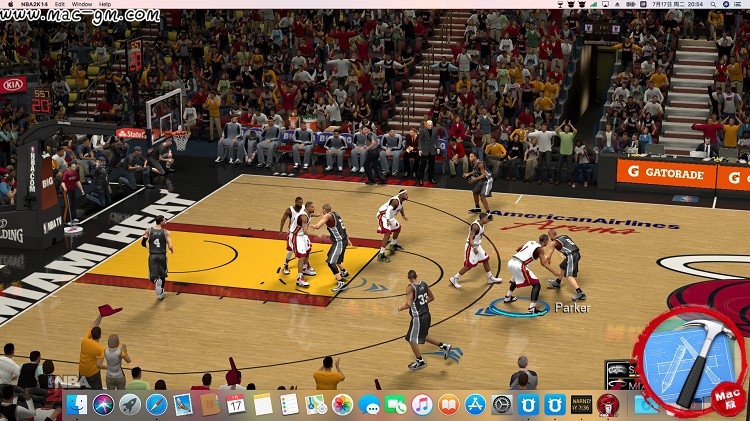
Task: Click the AirPlay display icon in menu bar
Action: (x=606, y=4)
